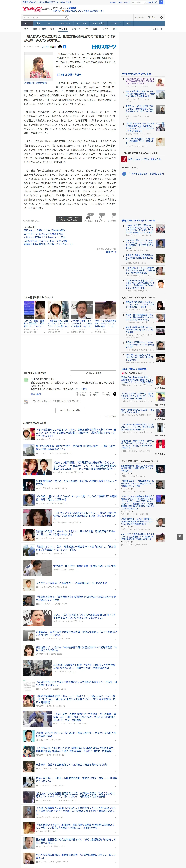This screenshot has width=186, height=868.
Task: Share article on X icon
Action: click(x=60, y=47)
